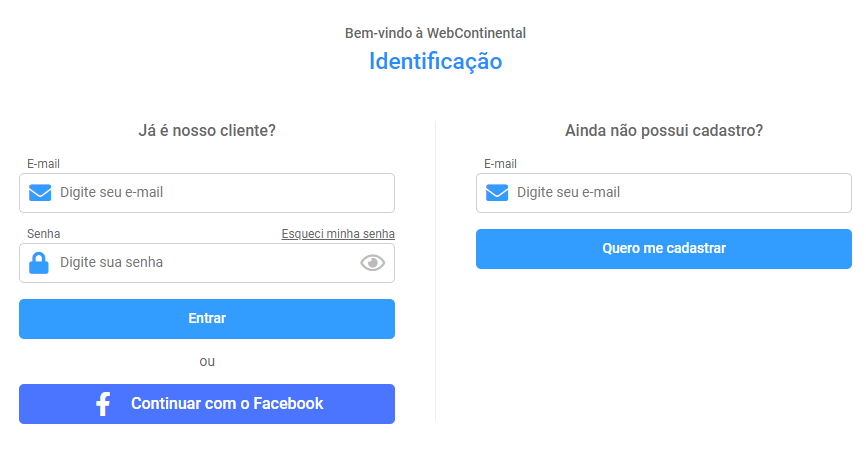Open the "Esqueci minha senha" link

tap(338, 234)
